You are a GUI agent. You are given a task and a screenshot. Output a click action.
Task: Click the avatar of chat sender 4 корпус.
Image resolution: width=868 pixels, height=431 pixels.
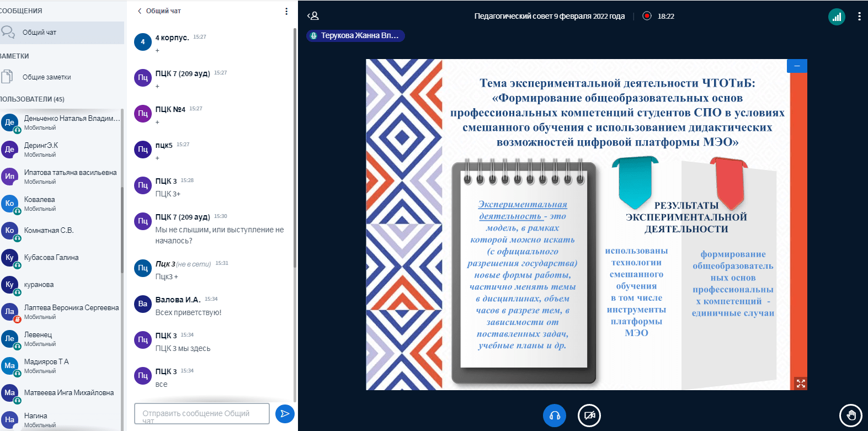tap(143, 42)
